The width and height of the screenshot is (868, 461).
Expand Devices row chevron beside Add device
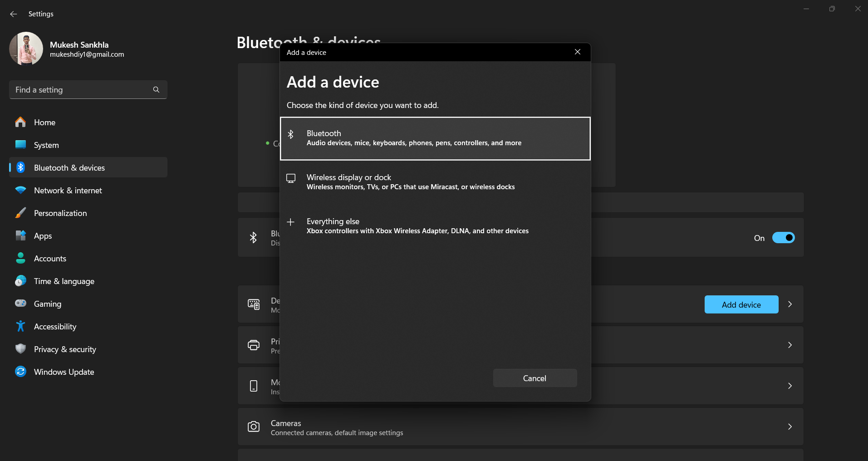point(790,304)
